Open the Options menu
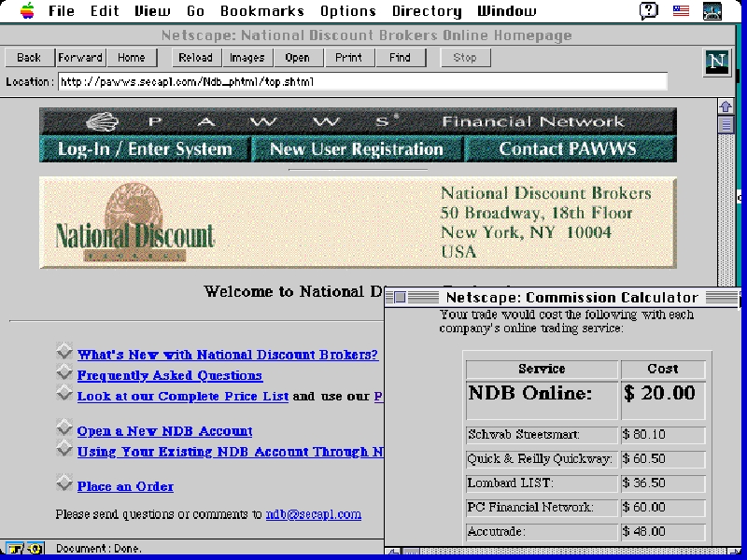747x560 pixels. coord(348,10)
